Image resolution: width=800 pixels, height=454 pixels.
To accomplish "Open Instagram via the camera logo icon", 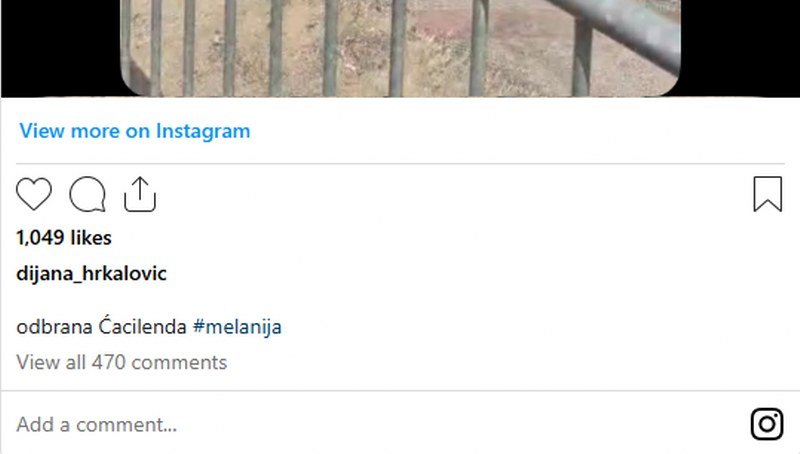I will pos(767,424).
